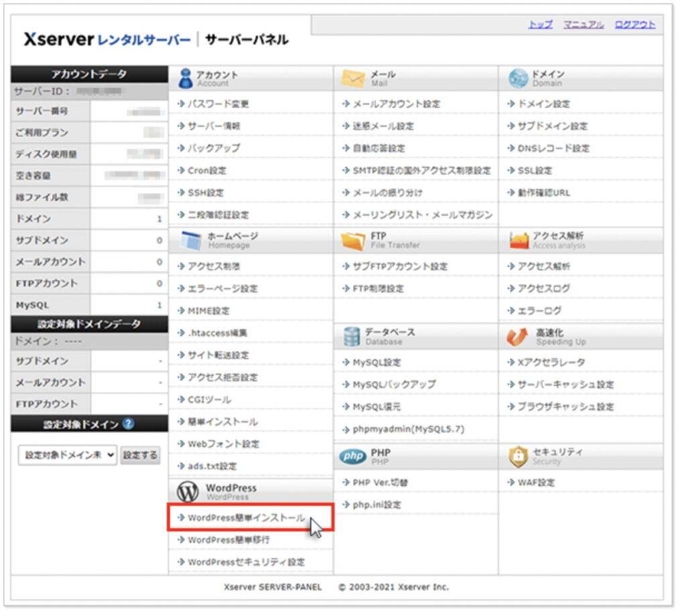The image size is (686, 616).
Task: Click the Access analysis chart icon
Action: (519, 241)
